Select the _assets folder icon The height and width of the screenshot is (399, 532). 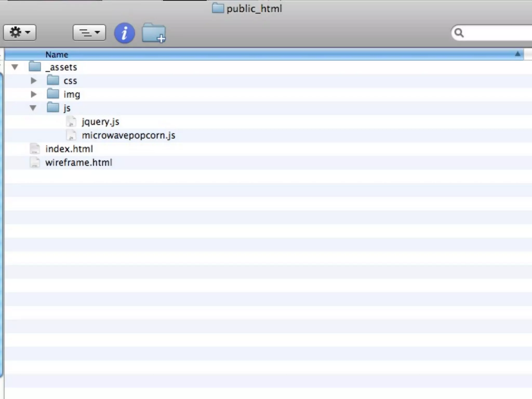tap(35, 67)
